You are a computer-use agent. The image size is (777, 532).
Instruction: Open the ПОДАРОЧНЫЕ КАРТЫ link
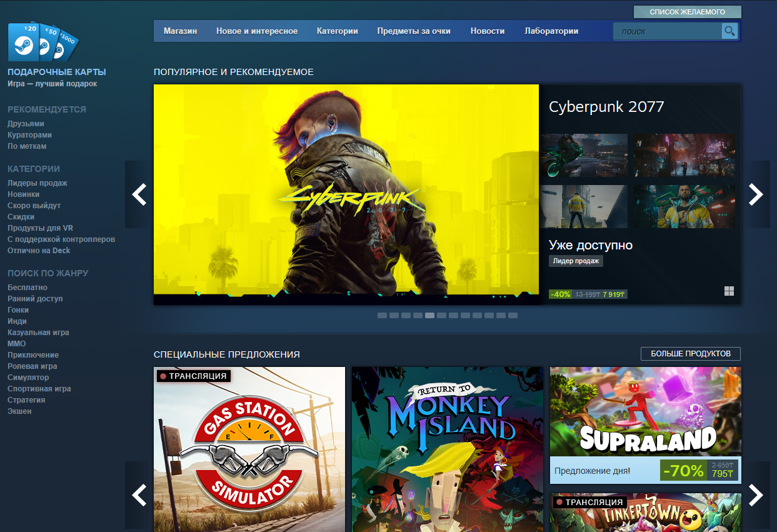[57, 72]
